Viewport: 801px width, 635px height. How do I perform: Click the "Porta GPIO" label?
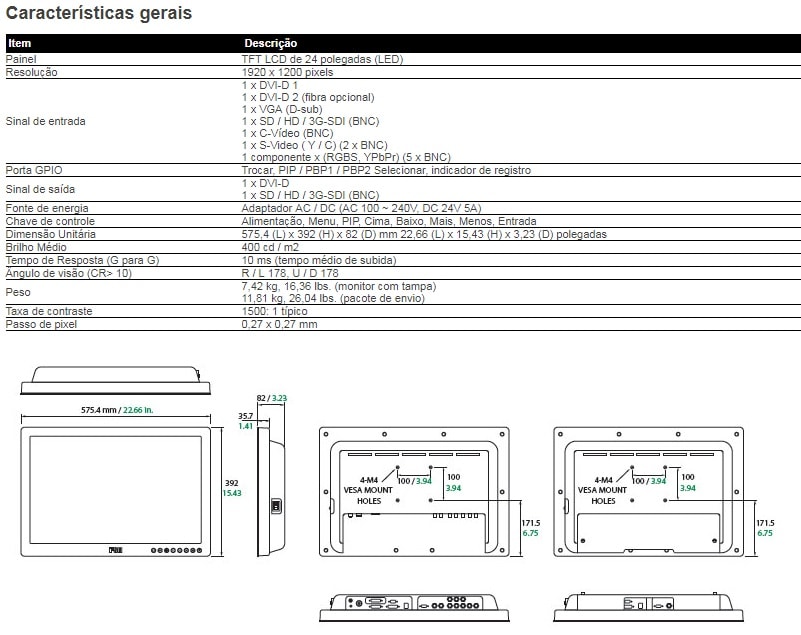[34, 170]
